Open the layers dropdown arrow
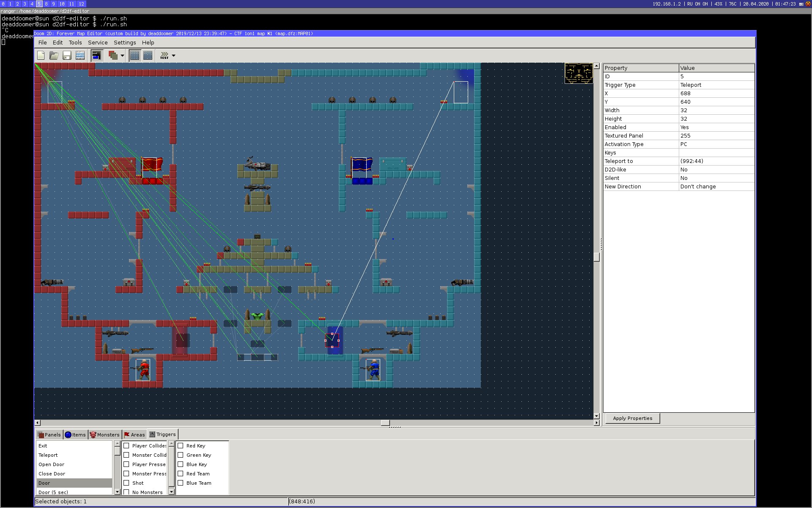This screenshot has height=508, width=812. (122, 55)
